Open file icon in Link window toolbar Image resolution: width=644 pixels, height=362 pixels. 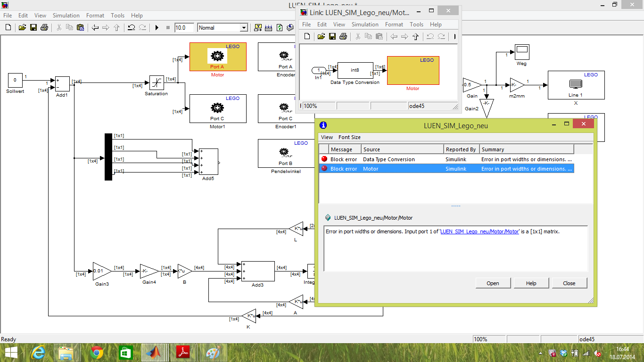tap(321, 36)
